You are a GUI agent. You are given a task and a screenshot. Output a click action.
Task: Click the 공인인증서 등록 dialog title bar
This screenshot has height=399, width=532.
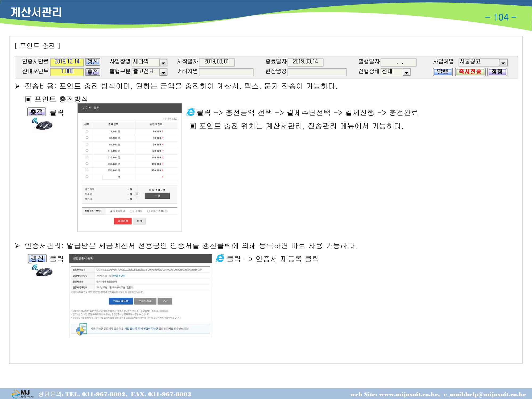[141, 259]
